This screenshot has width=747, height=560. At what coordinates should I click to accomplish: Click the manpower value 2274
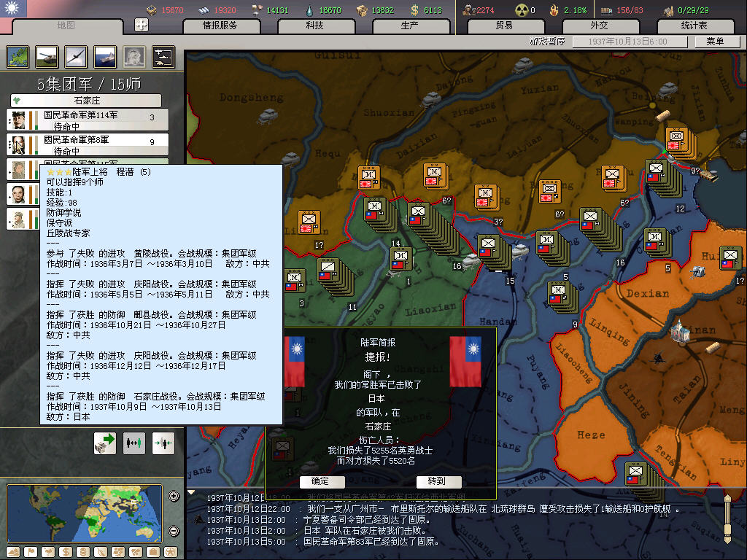(x=485, y=10)
